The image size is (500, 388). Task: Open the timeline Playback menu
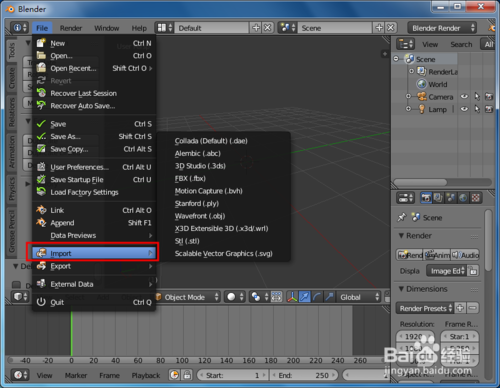[x=146, y=375]
